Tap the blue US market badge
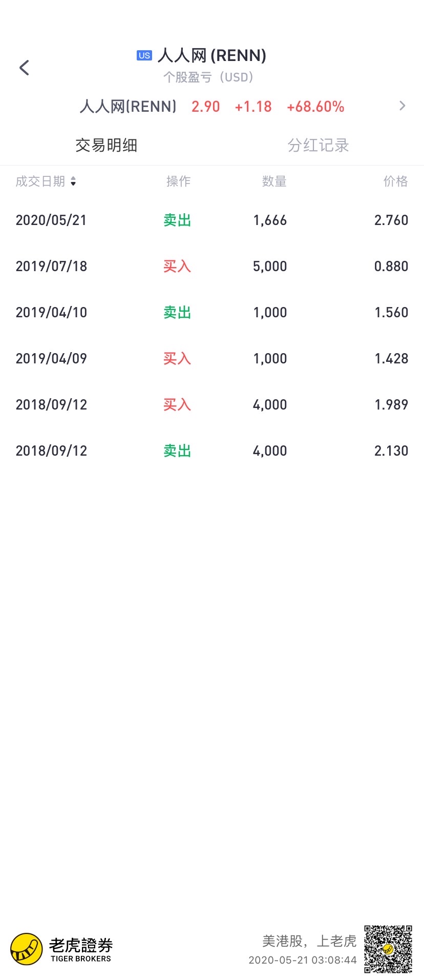The width and height of the screenshot is (424, 980). tap(144, 55)
